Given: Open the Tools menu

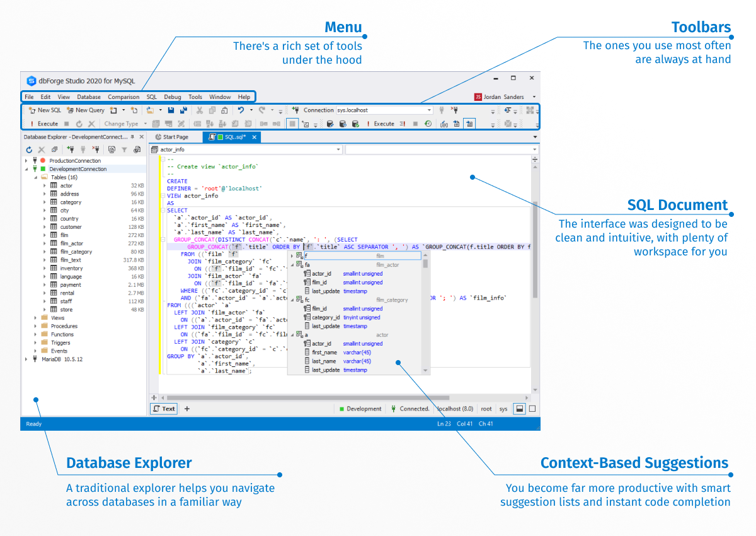Looking at the screenshot, I should point(195,97).
